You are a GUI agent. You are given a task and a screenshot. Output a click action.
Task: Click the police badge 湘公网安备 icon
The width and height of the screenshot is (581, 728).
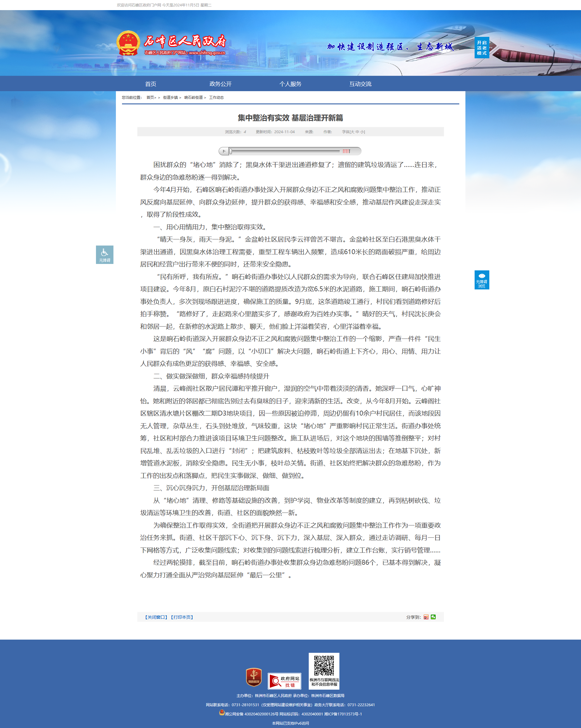222,712
